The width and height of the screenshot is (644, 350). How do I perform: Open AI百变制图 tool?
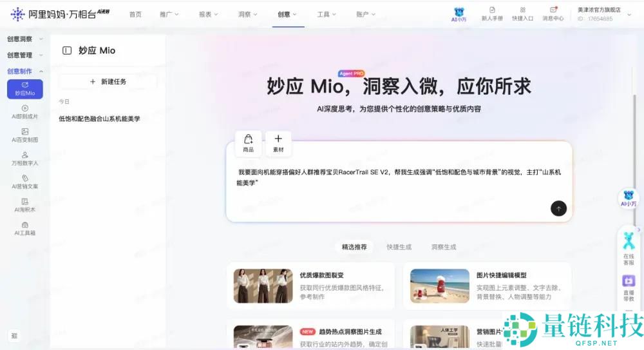25,135
